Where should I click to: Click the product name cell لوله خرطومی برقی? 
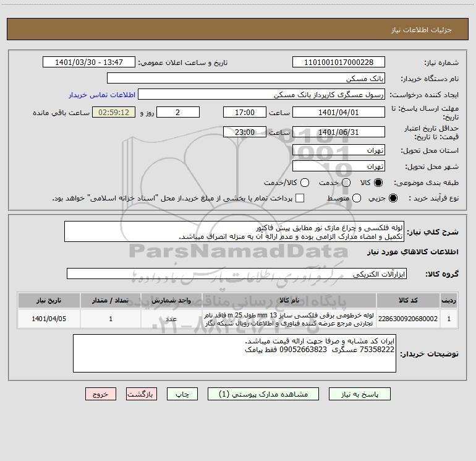point(289,319)
